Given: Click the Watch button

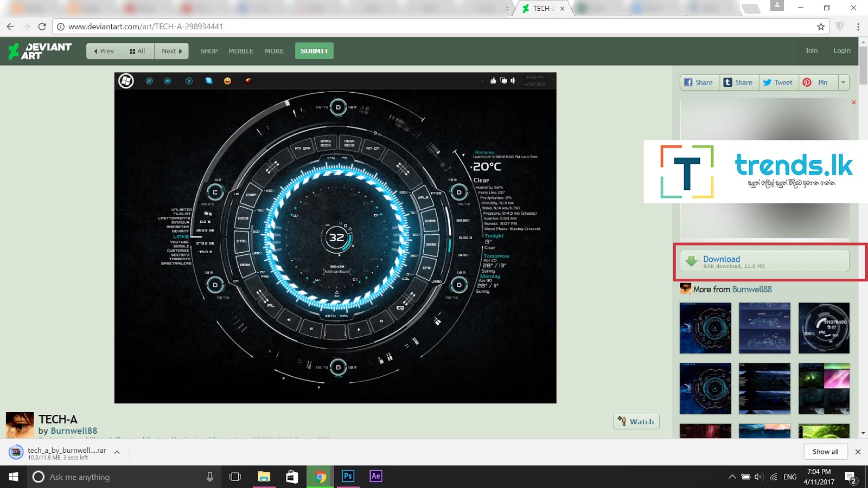Looking at the screenshot, I should [x=636, y=421].
